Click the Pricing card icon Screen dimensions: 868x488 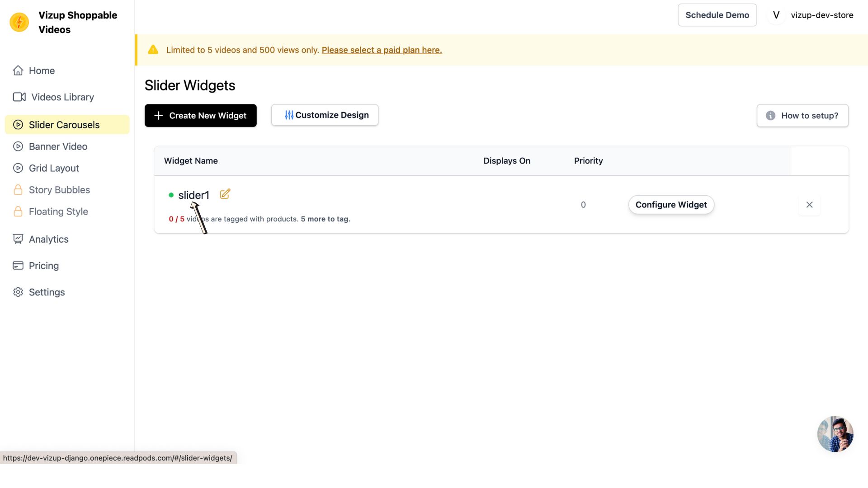18,266
